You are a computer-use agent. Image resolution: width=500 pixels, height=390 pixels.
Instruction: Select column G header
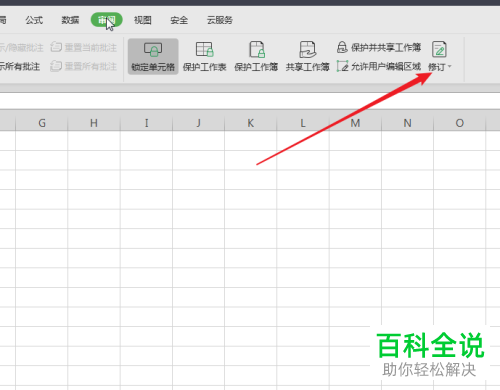point(42,123)
